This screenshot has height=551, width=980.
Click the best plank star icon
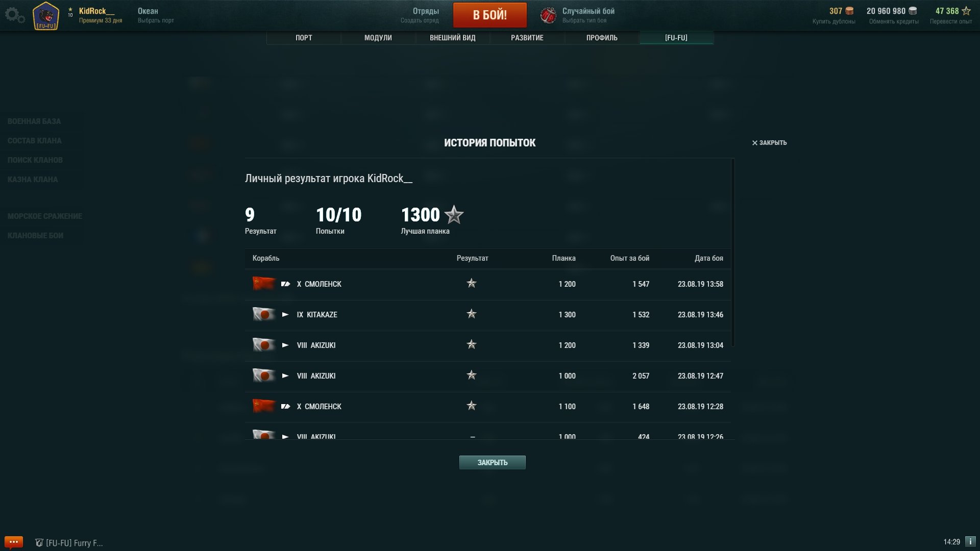(454, 215)
